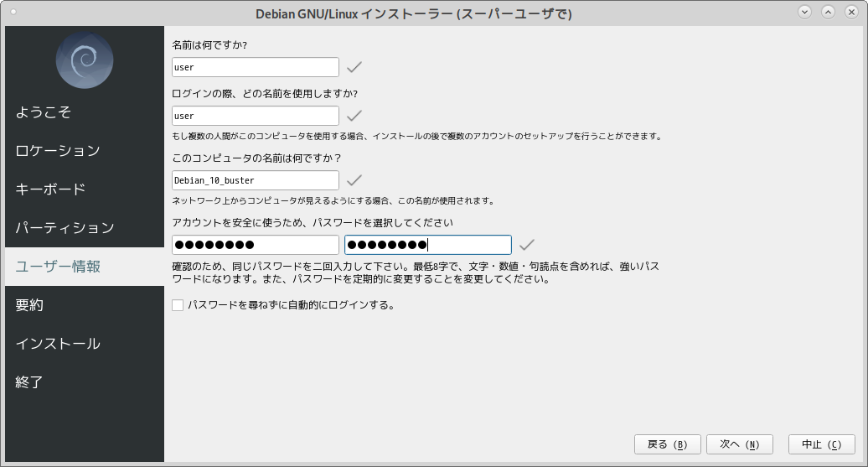
Task: Click checkmark icon beside computer name field
Action: tap(354, 180)
